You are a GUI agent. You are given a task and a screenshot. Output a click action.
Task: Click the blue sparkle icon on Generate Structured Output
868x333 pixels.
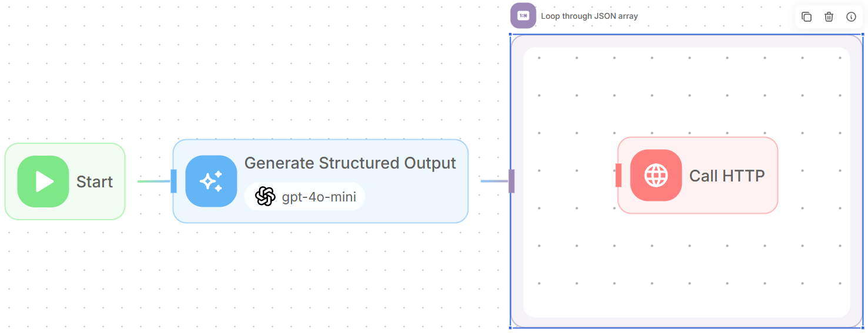click(211, 181)
